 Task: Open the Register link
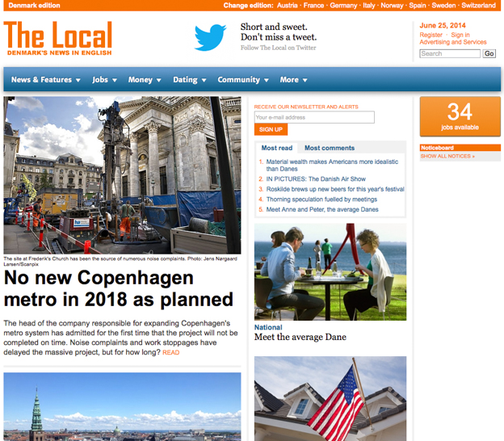[431, 35]
